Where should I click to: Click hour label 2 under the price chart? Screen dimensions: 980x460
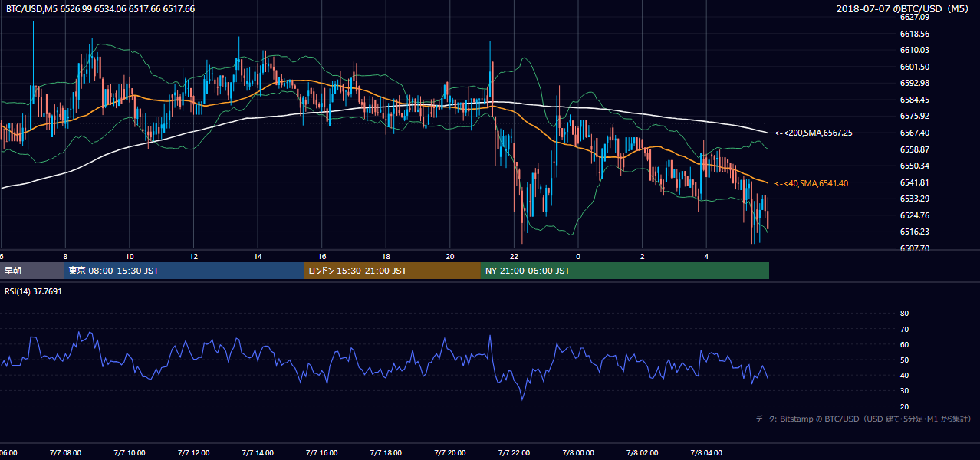643,256
